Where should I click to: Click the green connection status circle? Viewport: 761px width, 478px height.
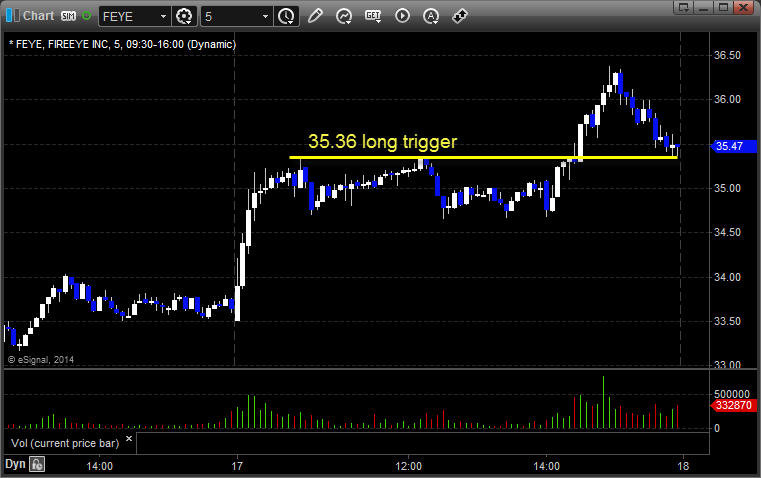[86, 16]
